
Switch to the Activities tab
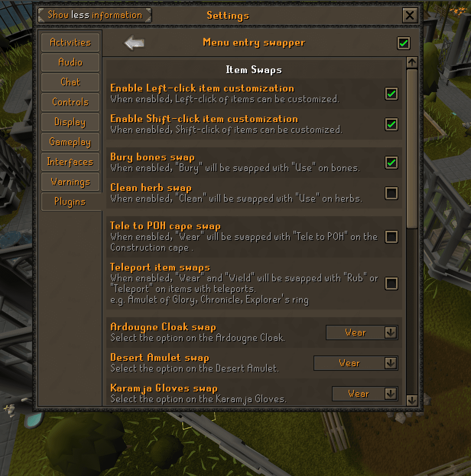pyautogui.click(x=70, y=42)
